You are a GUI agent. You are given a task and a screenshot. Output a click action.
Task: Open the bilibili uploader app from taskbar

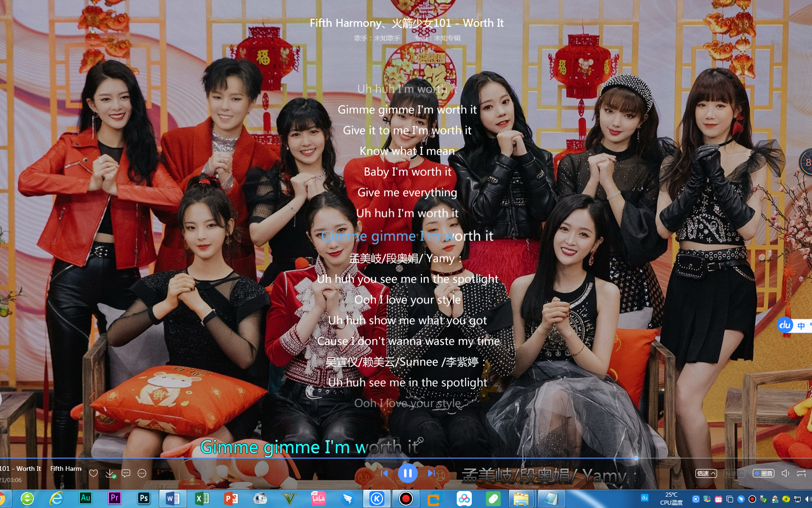[x=319, y=498]
